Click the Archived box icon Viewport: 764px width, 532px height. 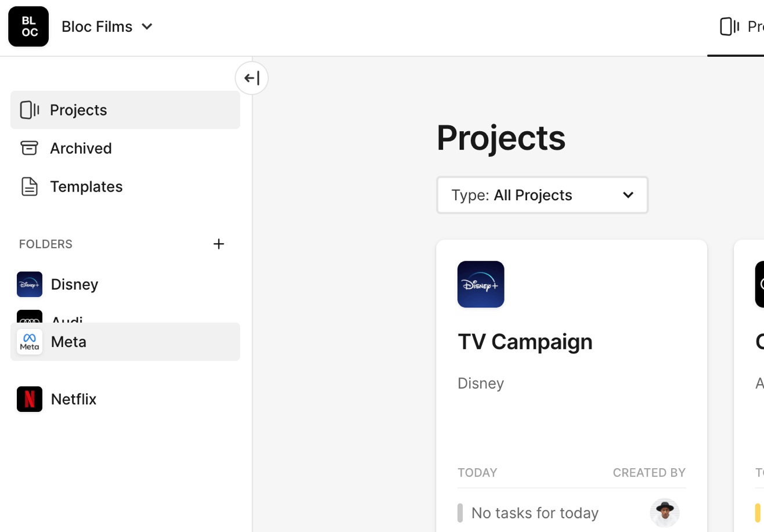point(29,149)
